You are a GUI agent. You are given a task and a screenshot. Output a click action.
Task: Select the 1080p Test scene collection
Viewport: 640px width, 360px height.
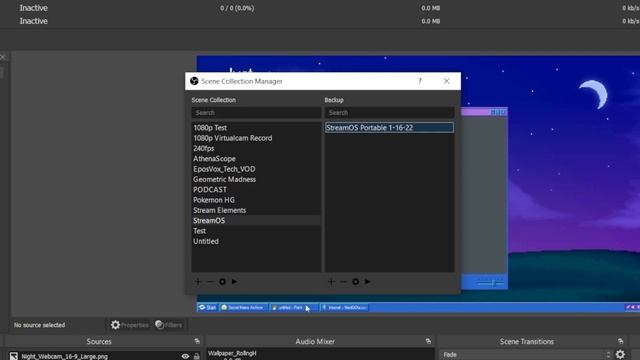256,128
